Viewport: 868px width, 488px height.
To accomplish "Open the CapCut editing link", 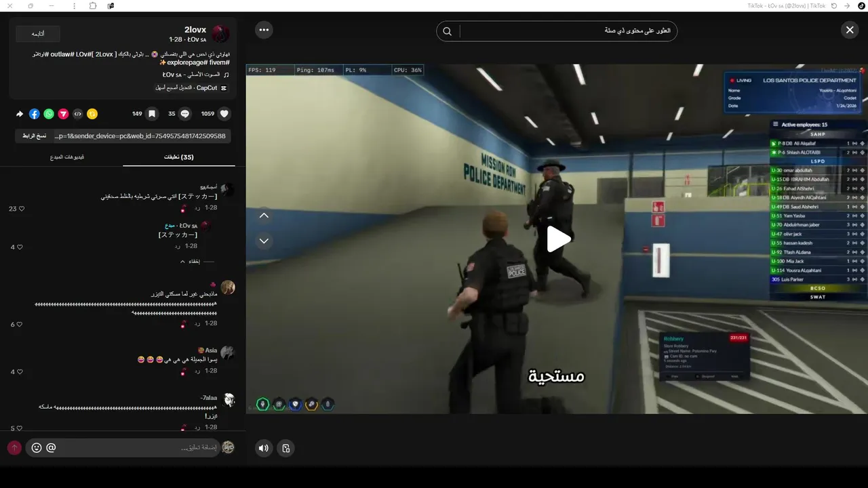I will (191, 88).
